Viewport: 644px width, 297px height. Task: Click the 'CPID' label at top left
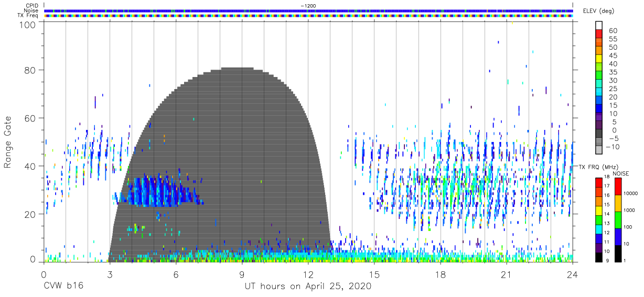point(33,6)
